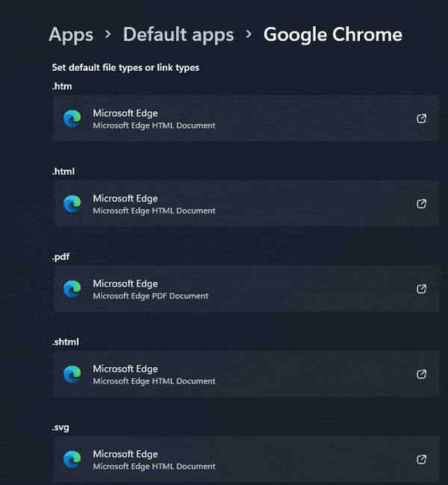Click the external-link icon for .shtml
Viewport: 448px width, 485px height.
(x=422, y=374)
